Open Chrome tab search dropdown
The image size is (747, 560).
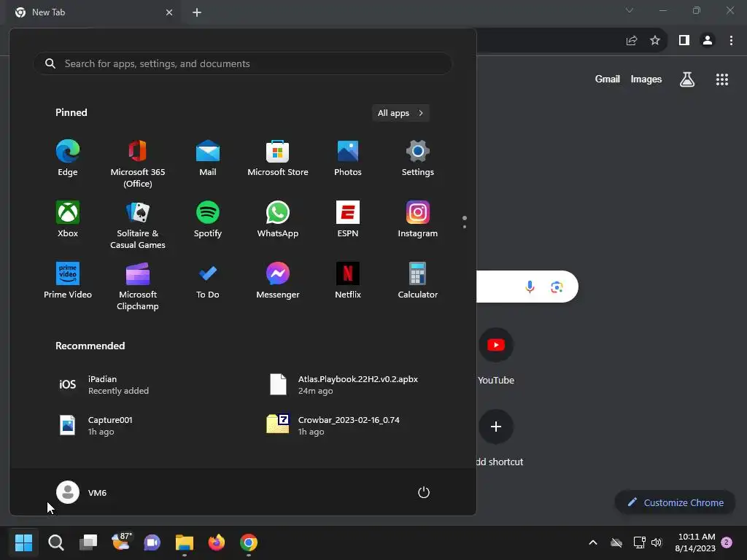pos(630,10)
